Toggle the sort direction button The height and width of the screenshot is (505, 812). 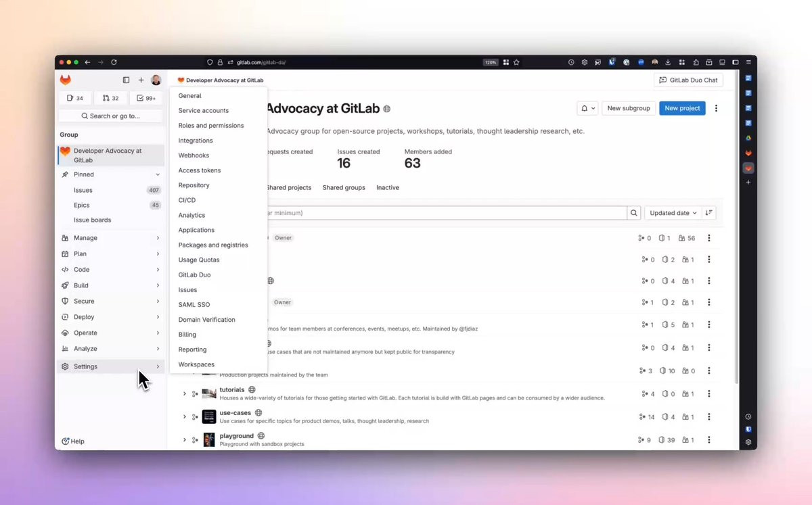pos(709,213)
